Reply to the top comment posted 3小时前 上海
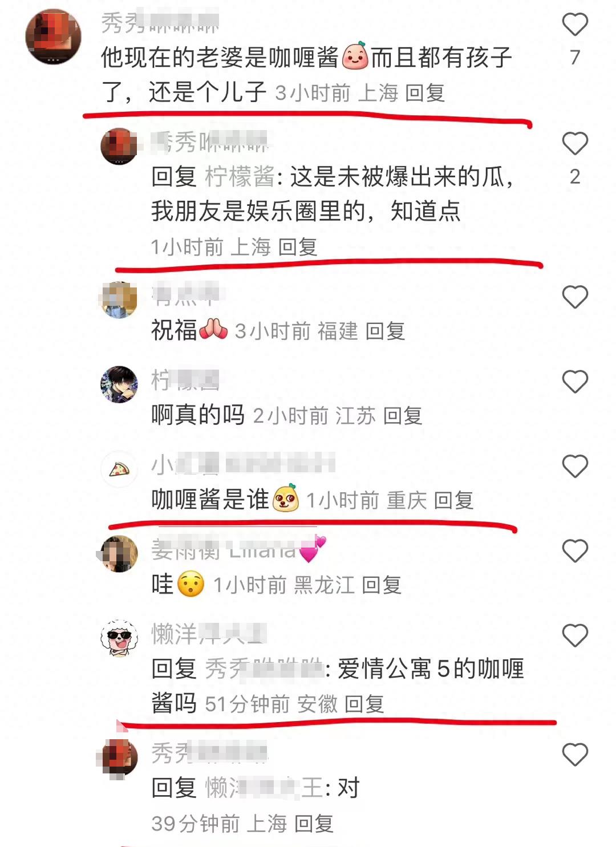The image size is (616, 847). (425, 92)
